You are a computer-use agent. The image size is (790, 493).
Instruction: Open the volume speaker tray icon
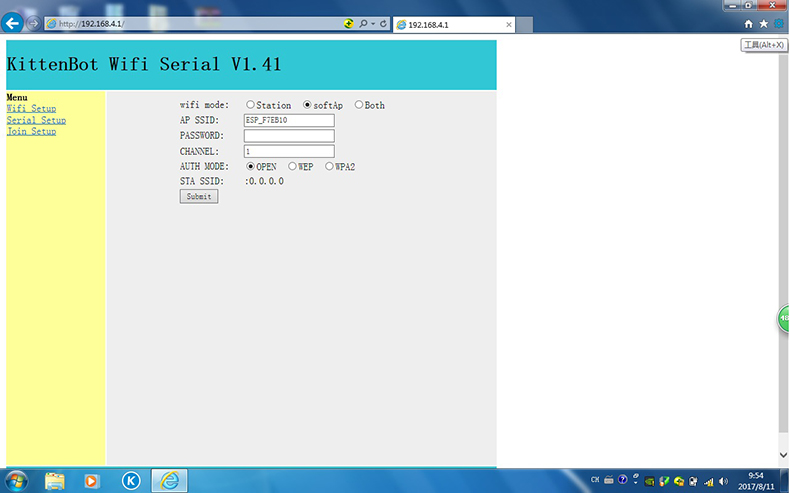(x=723, y=481)
